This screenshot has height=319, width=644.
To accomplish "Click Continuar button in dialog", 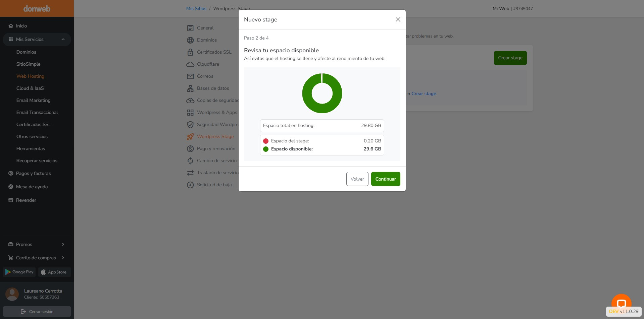I will point(386,179).
